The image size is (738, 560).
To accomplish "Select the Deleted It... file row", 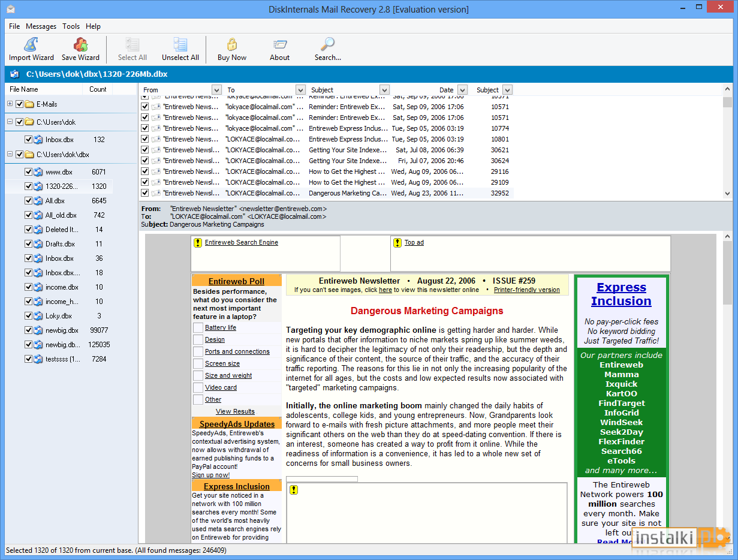I will [x=58, y=230].
